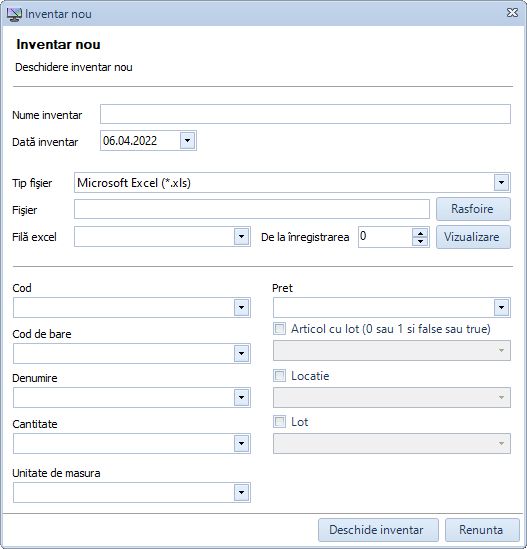The height and width of the screenshot is (549, 527).
Task: Click the De la înregistrarea number field
Action: (385, 237)
